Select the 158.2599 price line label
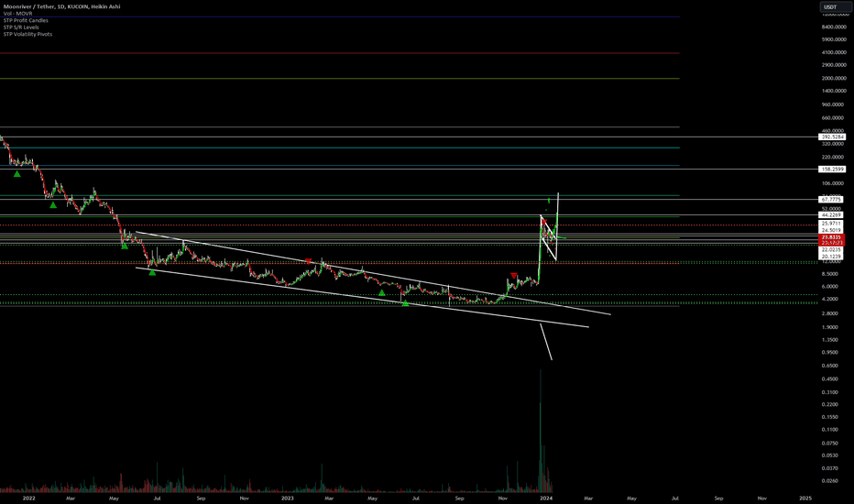The image size is (854, 504). pyautogui.click(x=832, y=170)
